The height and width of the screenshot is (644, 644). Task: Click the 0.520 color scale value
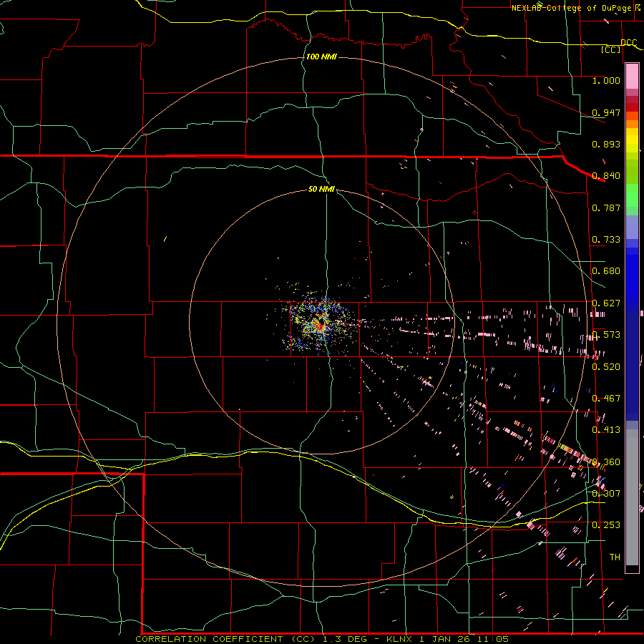pos(606,367)
